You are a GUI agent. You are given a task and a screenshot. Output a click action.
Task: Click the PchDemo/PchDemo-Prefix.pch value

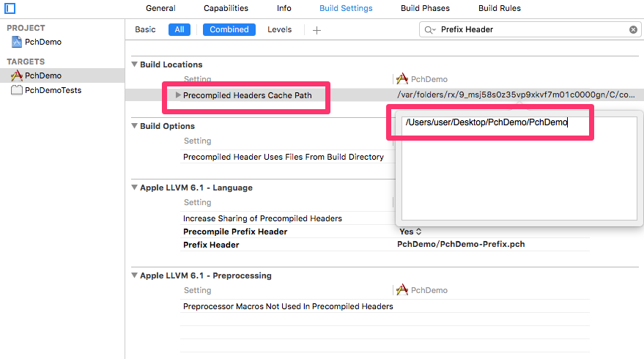click(x=461, y=244)
